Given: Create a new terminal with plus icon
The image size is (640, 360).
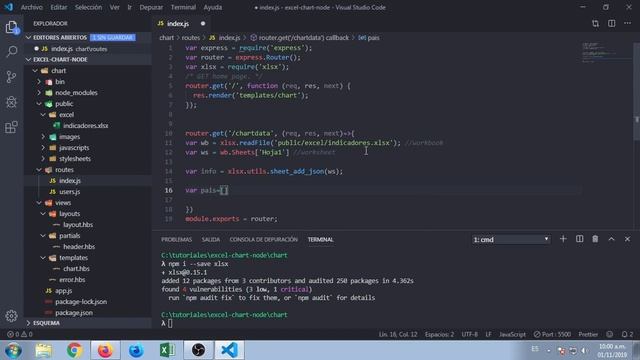Looking at the screenshot, I should 563,239.
